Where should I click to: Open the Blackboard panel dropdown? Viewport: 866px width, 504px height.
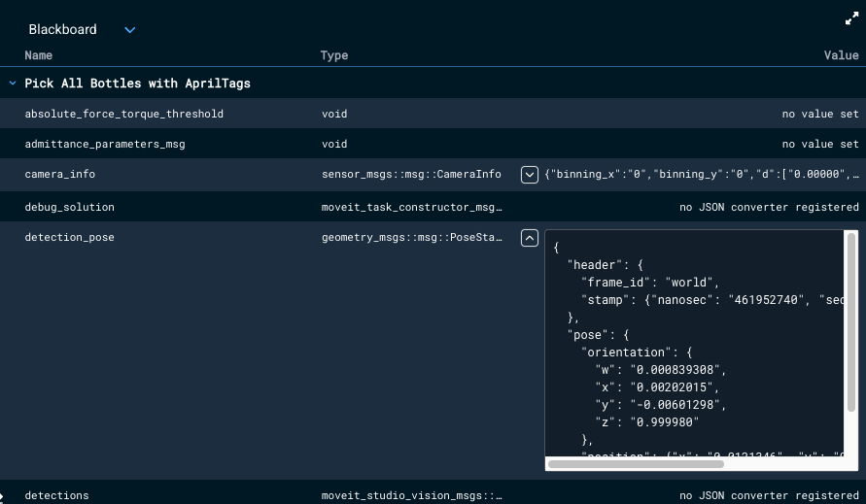click(x=129, y=30)
